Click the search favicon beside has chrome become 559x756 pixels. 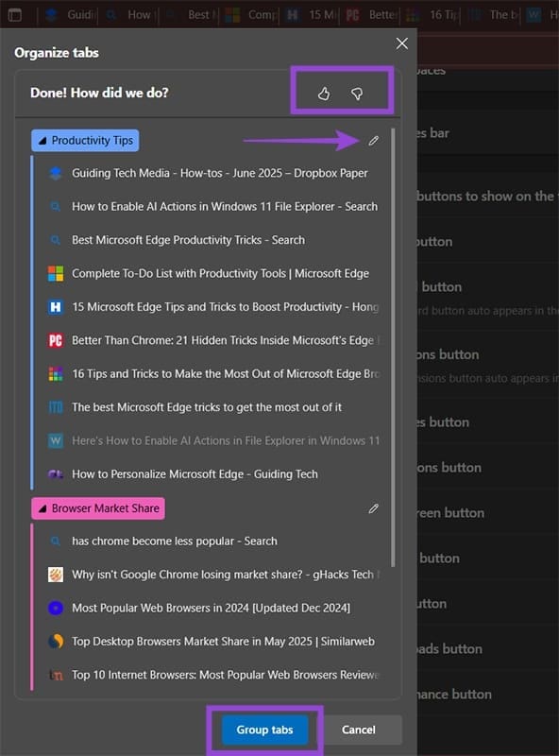pyautogui.click(x=56, y=541)
